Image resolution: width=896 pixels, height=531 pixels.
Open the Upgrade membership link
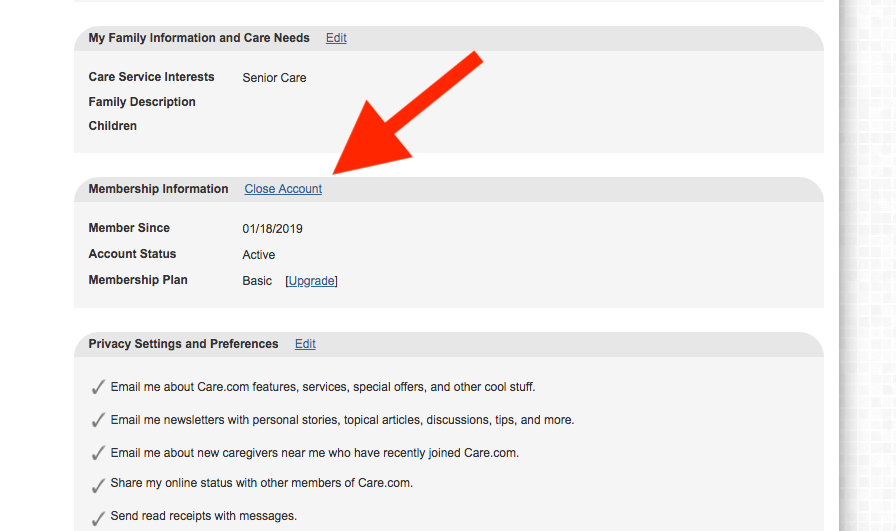311,281
